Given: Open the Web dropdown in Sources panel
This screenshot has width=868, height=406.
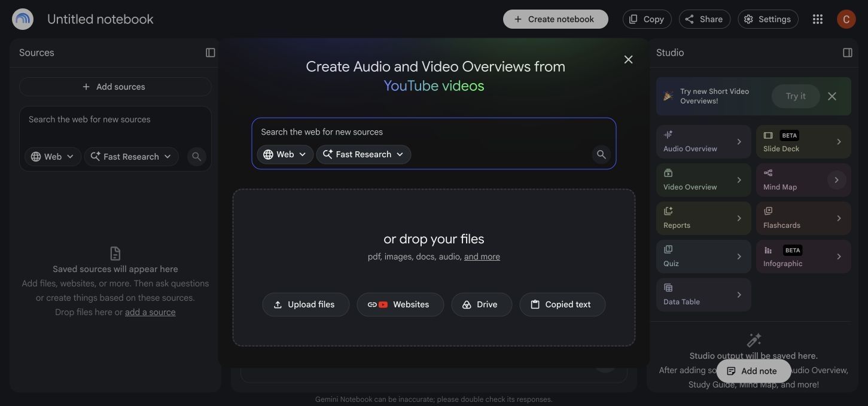Looking at the screenshot, I should [53, 157].
